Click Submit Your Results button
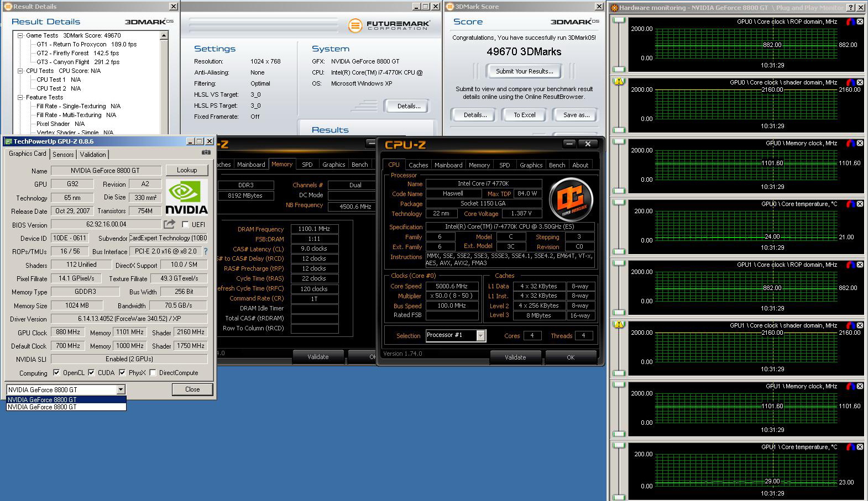 [524, 71]
